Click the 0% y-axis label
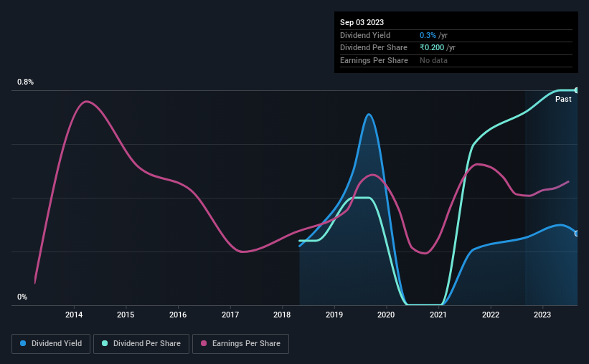The height and width of the screenshot is (364, 589). tap(22, 297)
